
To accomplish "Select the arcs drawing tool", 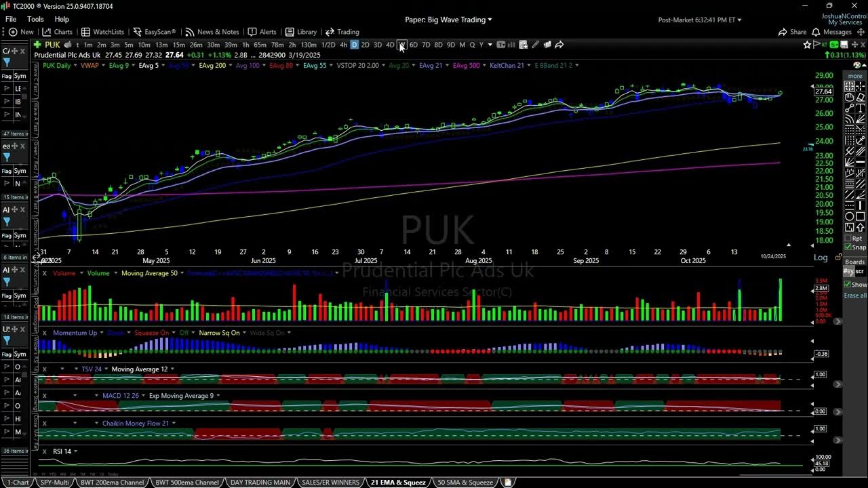I will pos(849,119).
